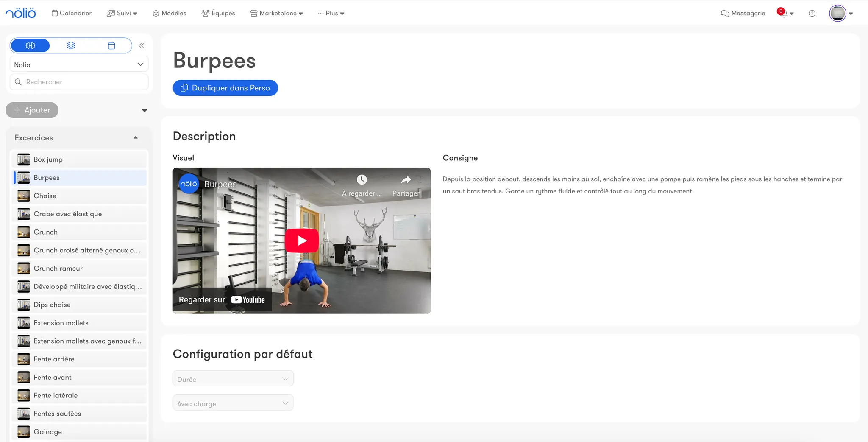Open the Nolio library dropdown
This screenshot has height=442, width=868.
pos(79,64)
